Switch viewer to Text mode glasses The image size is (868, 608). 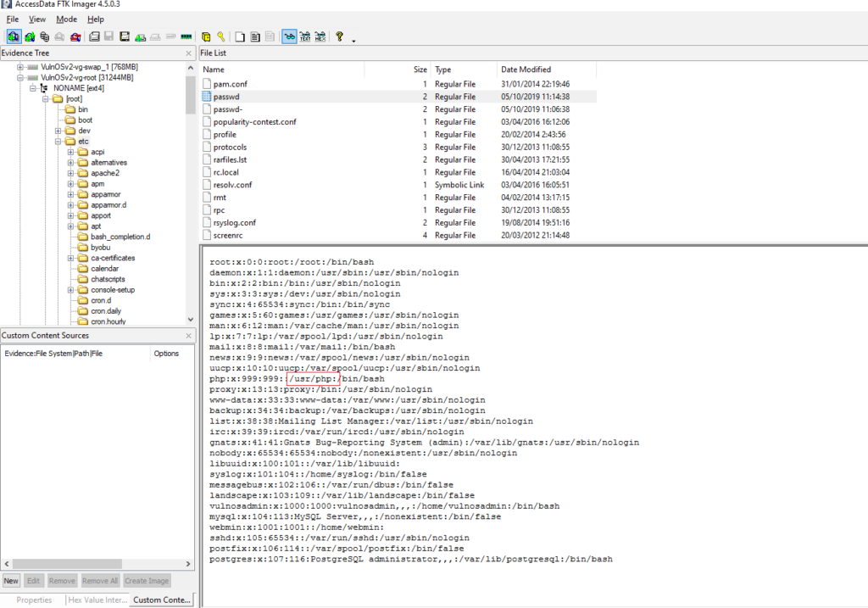(x=303, y=36)
